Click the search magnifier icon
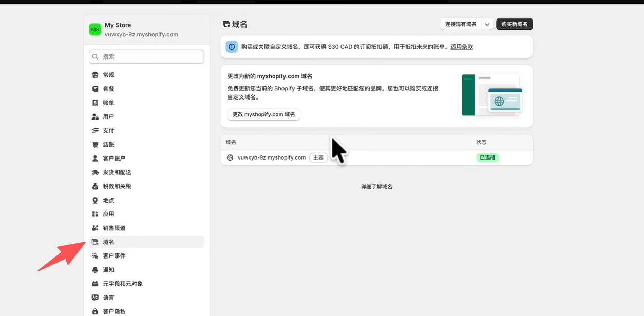This screenshot has width=644, height=316. click(96, 56)
